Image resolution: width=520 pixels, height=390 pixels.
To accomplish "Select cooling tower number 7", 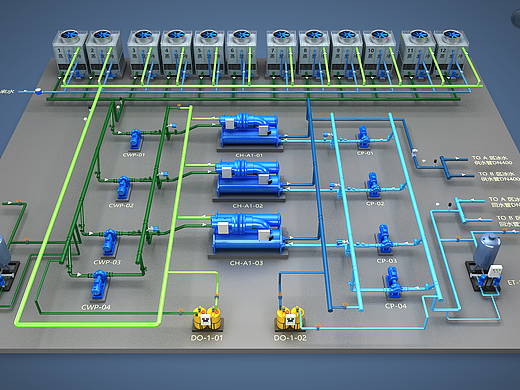I will tap(282, 53).
